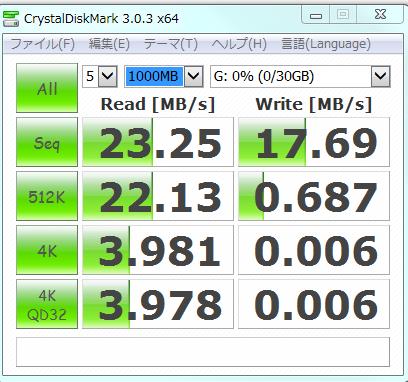The width and height of the screenshot is (408, 382).
Task: Click the 4K write value 0.006
Action: [x=314, y=250]
